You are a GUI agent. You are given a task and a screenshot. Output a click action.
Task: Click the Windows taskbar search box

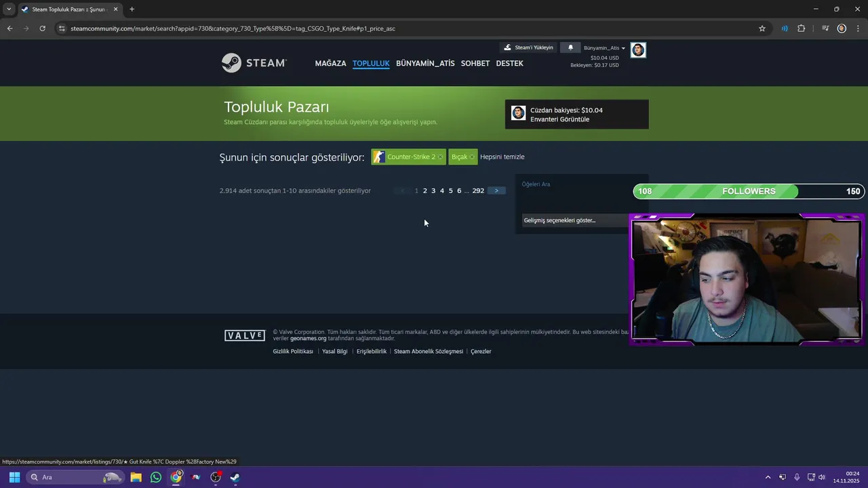click(75, 477)
